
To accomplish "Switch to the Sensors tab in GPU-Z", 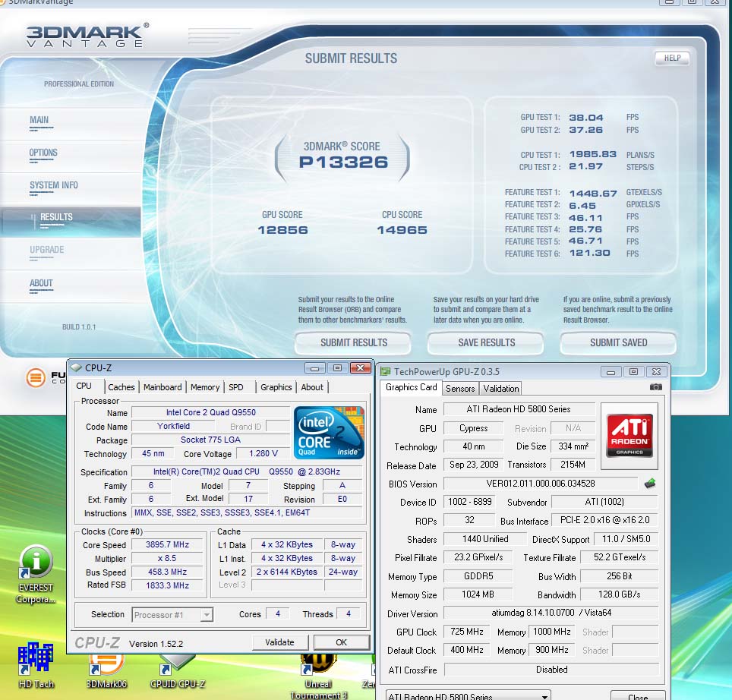I will pos(460,388).
